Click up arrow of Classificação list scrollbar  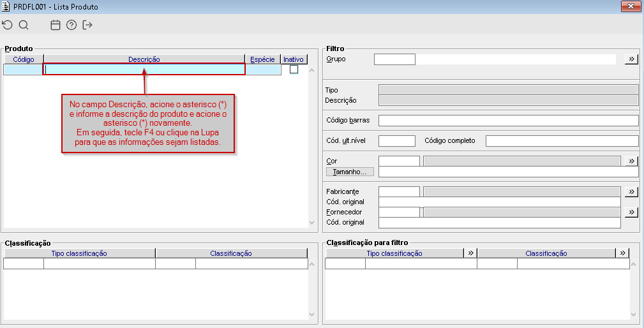tap(311, 264)
